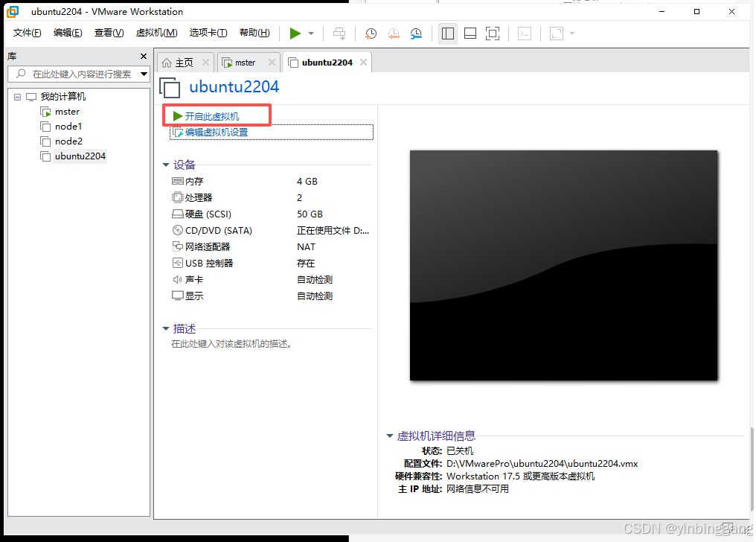Select the node2 VM in library

[x=68, y=141]
